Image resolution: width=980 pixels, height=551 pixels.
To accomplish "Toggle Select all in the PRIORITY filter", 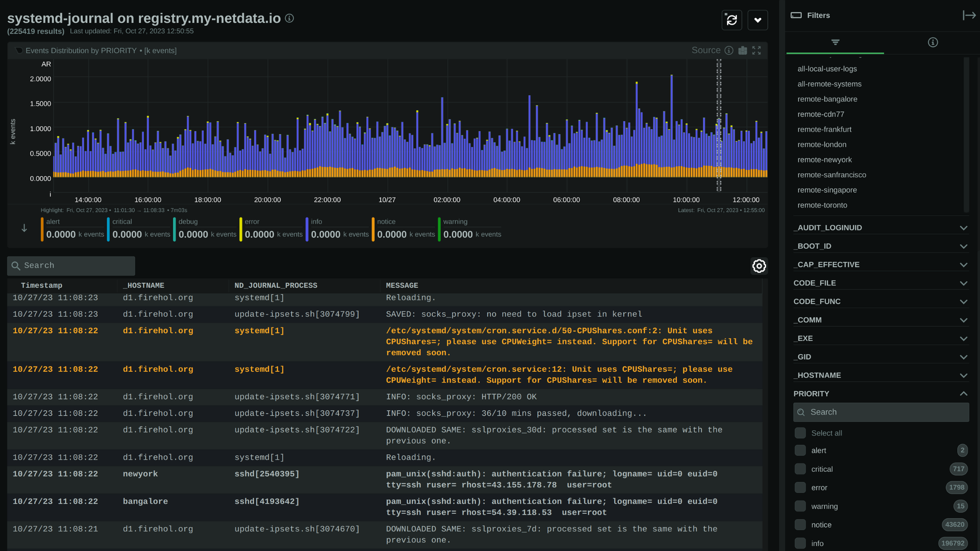I will pos(800,433).
